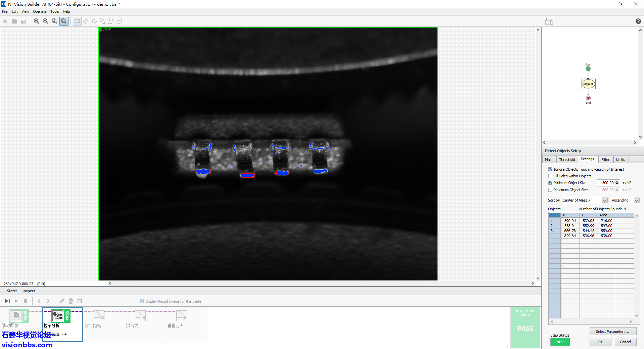Disable Ignore Objects Touching Region of Interest
This screenshot has height=349, width=644.
click(550, 169)
